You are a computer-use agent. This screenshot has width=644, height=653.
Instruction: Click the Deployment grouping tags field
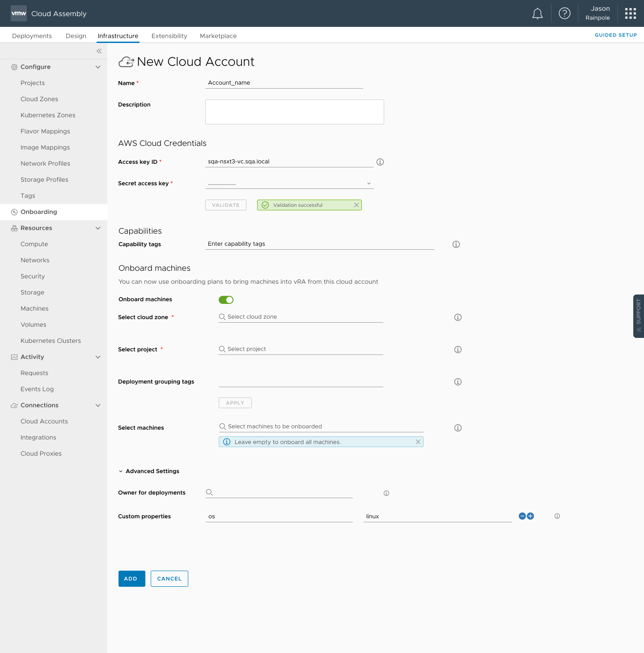pos(301,381)
